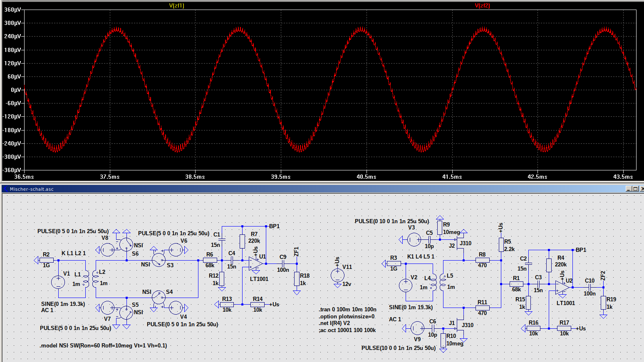Viewport: 644px width, 362px height.
Task: Select the V2 voltage source symbol
Action: coord(406,286)
